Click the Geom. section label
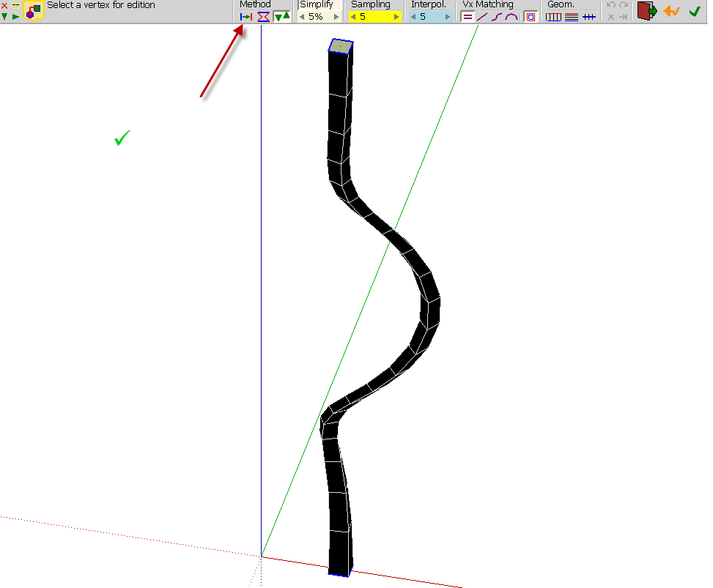 pos(561,4)
